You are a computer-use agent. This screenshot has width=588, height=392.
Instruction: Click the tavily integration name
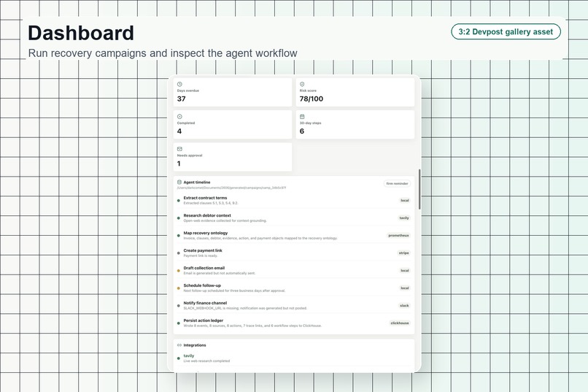(189, 356)
